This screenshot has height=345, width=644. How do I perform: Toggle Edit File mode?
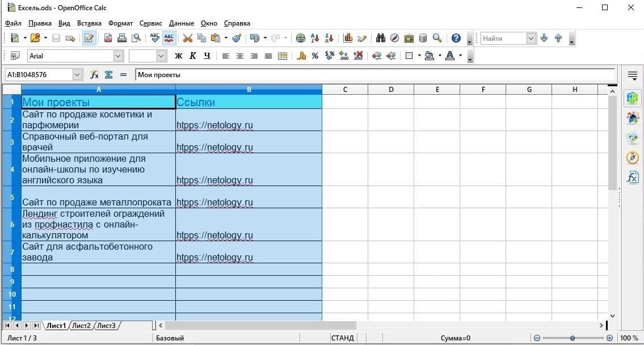[89, 38]
